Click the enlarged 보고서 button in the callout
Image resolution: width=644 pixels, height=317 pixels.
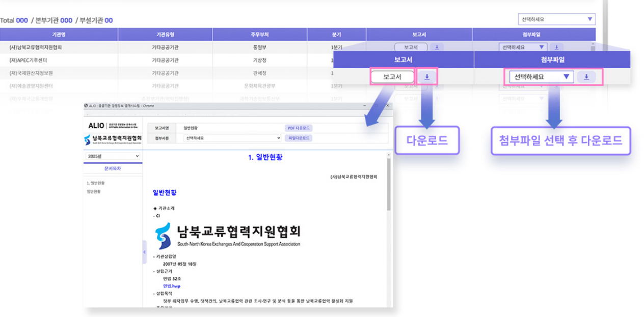click(392, 77)
